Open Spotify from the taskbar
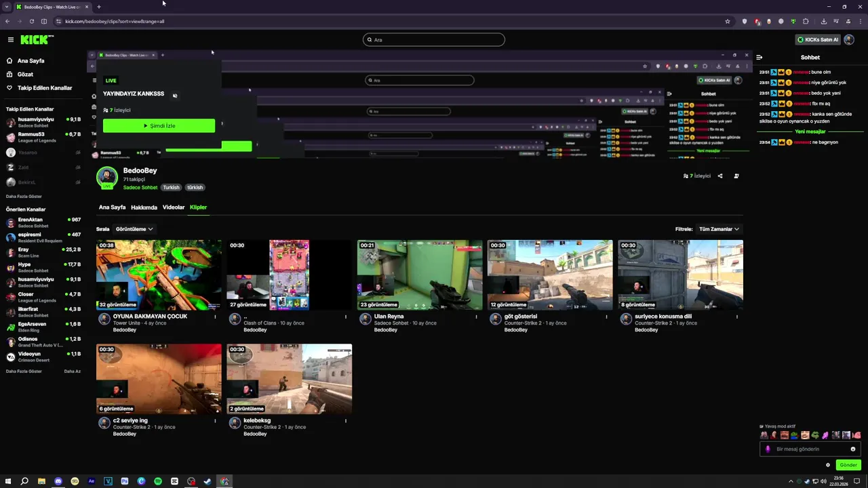Screen dimensions: 868x488 point(158,481)
